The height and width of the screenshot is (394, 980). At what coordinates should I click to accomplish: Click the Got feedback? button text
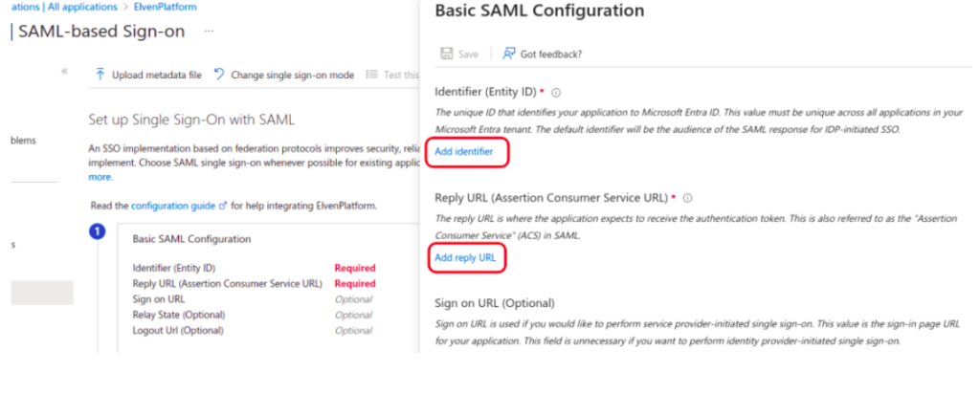550,54
